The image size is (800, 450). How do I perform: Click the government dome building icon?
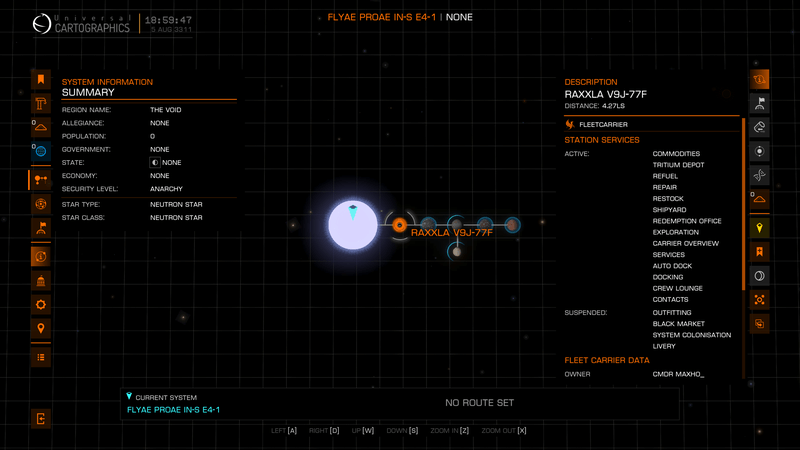coord(41,281)
